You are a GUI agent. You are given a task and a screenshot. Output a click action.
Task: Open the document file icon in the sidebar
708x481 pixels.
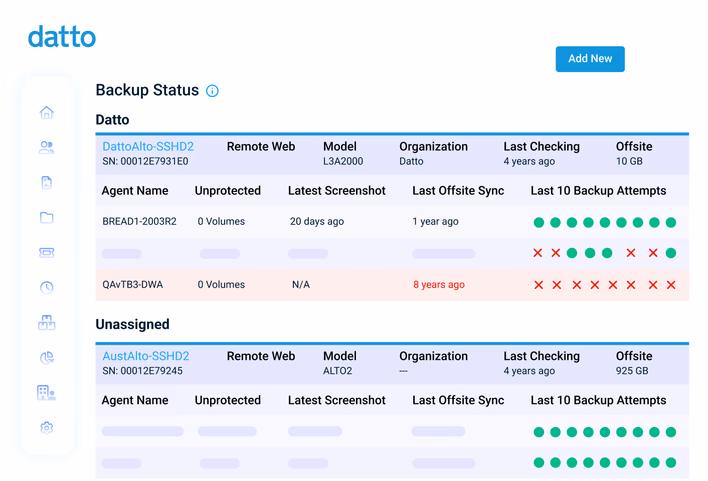tap(47, 182)
